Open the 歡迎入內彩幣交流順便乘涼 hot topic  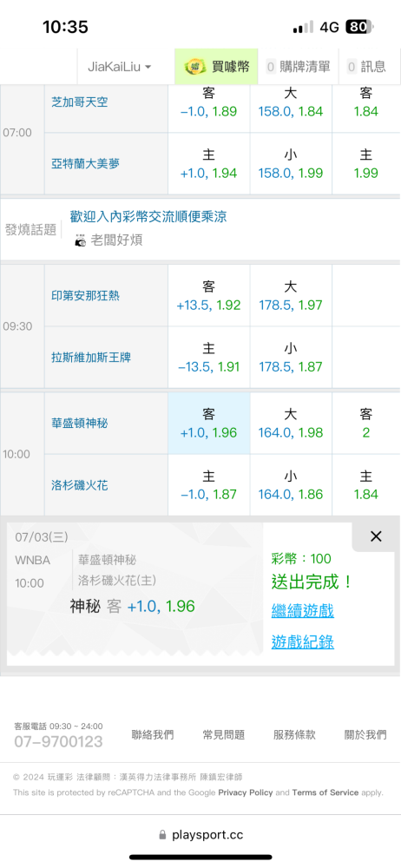[x=148, y=216]
